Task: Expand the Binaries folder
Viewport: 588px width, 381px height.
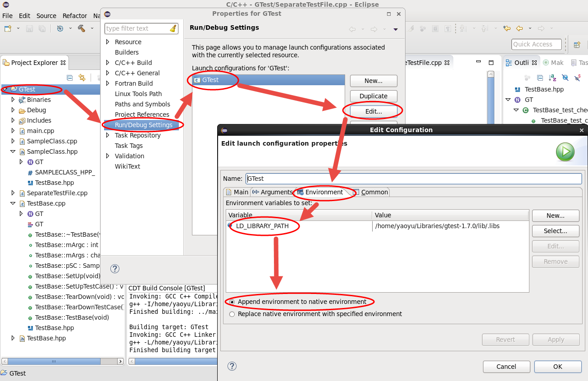Action: tap(13, 100)
